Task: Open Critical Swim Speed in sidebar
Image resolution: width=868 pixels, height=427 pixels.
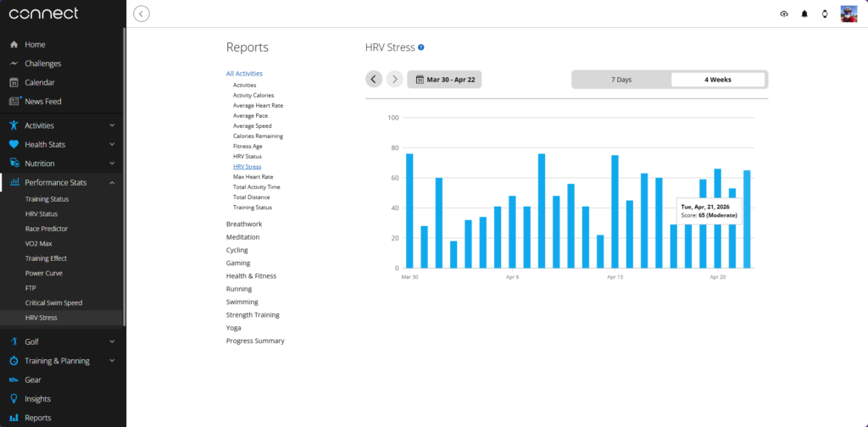Action: [53, 303]
